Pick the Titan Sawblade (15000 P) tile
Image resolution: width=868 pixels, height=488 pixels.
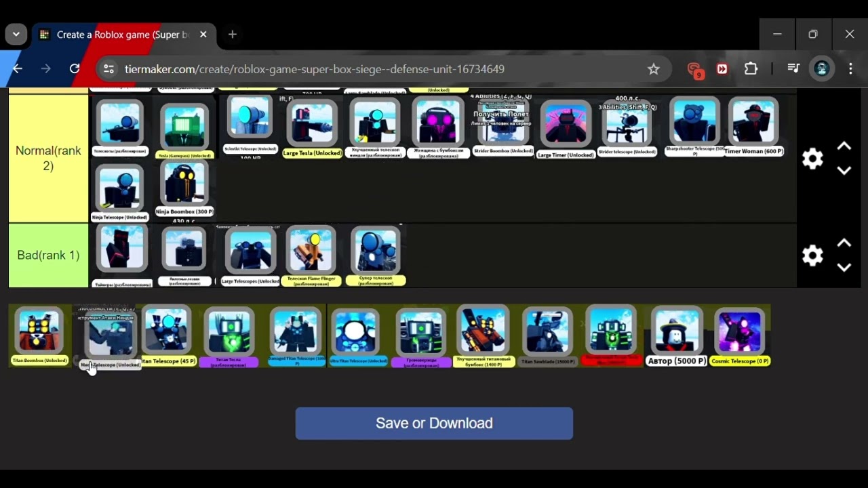tap(548, 338)
